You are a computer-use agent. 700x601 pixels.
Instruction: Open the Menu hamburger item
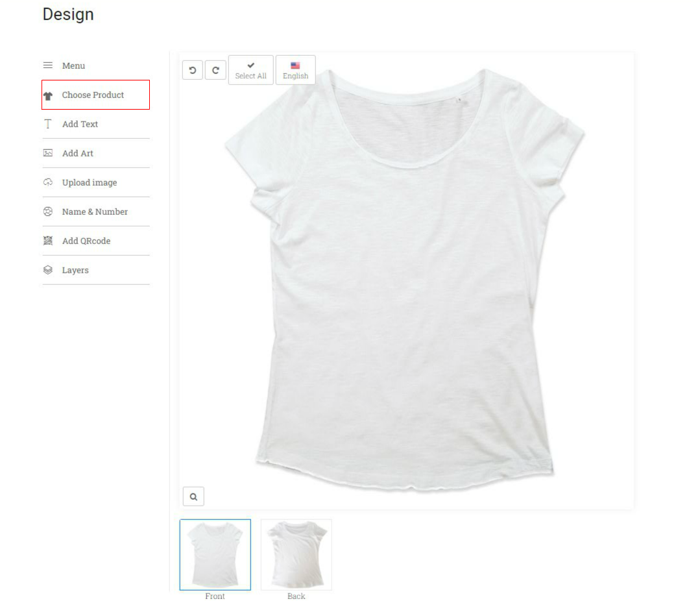point(96,66)
